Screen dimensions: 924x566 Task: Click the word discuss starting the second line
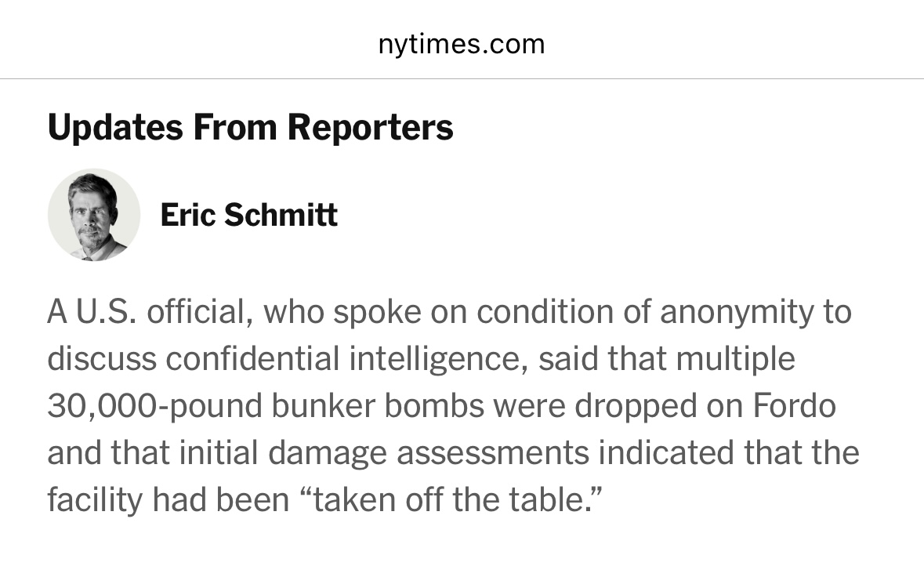pyautogui.click(x=102, y=358)
